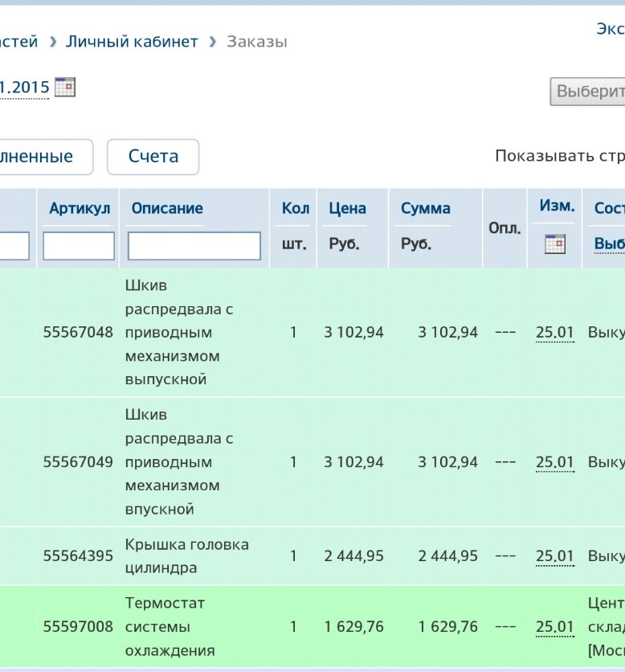Open the Выб… filter under the Сост header
This screenshot has height=672, width=625.
(610, 244)
